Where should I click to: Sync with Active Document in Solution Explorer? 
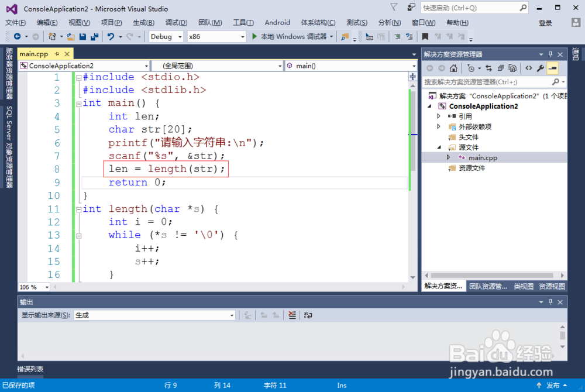[x=488, y=68]
